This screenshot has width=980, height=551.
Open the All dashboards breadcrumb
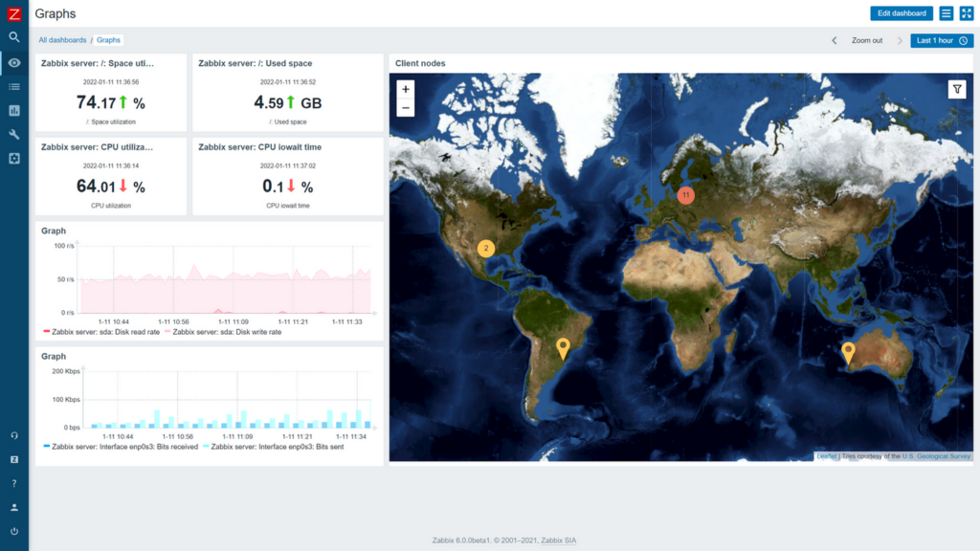[62, 40]
